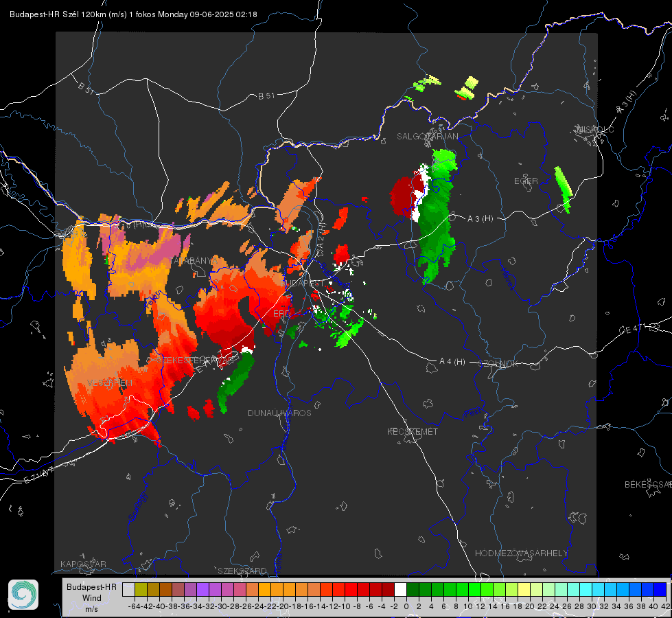Click the '-10' legend value

click(344, 606)
